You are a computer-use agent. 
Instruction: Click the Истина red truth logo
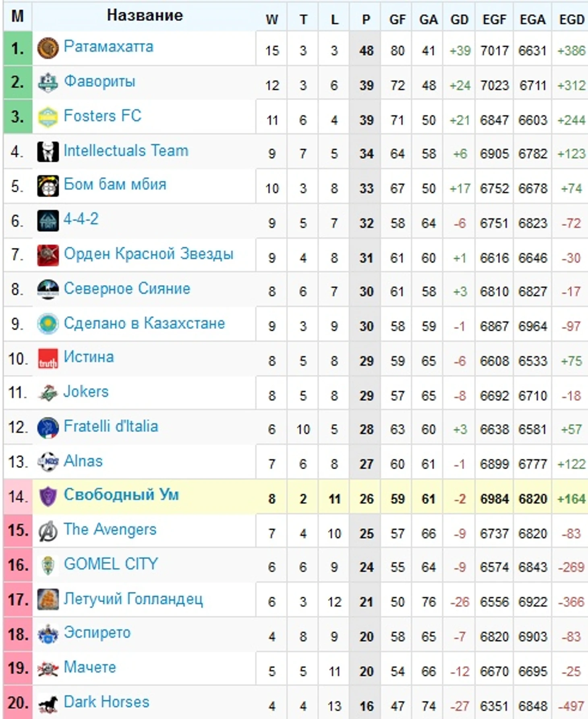pos(48,359)
